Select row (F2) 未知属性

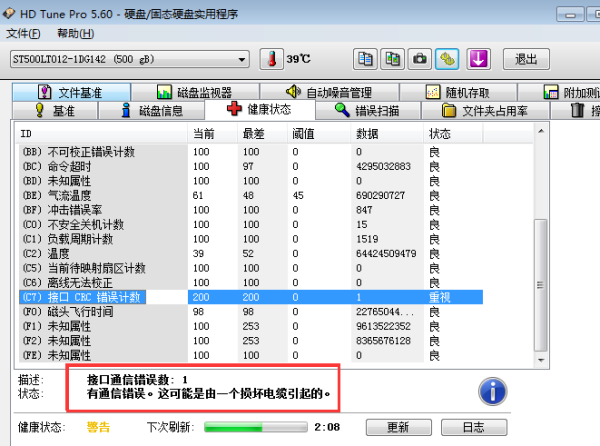tap(251, 341)
